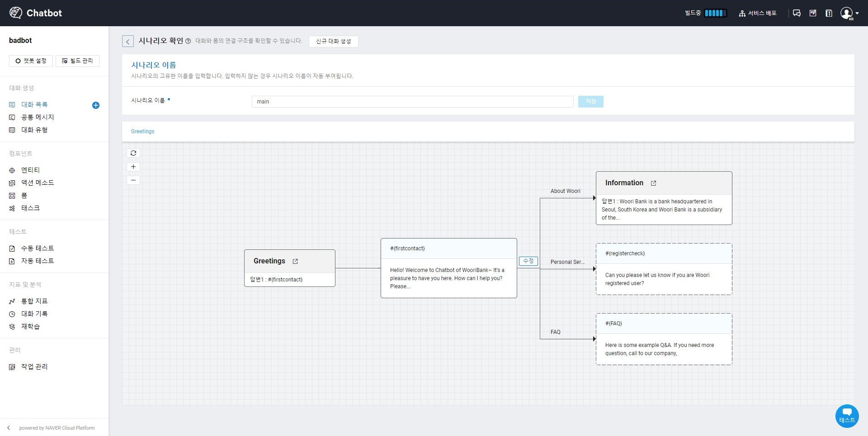The width and height of the screenshot is (868, 436).
Task: Open 공통 메시지 in sidebar
Action: click(38, 117)
